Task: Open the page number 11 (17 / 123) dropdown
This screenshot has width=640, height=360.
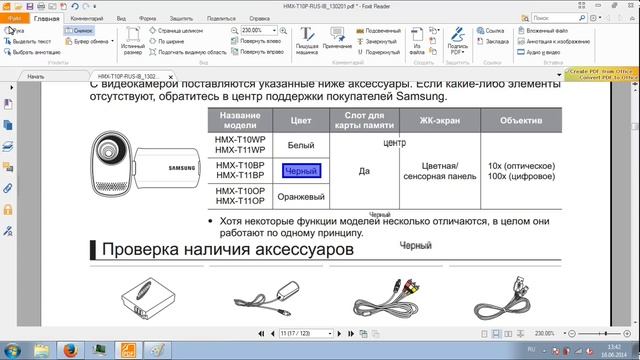Action: [330, 333]
